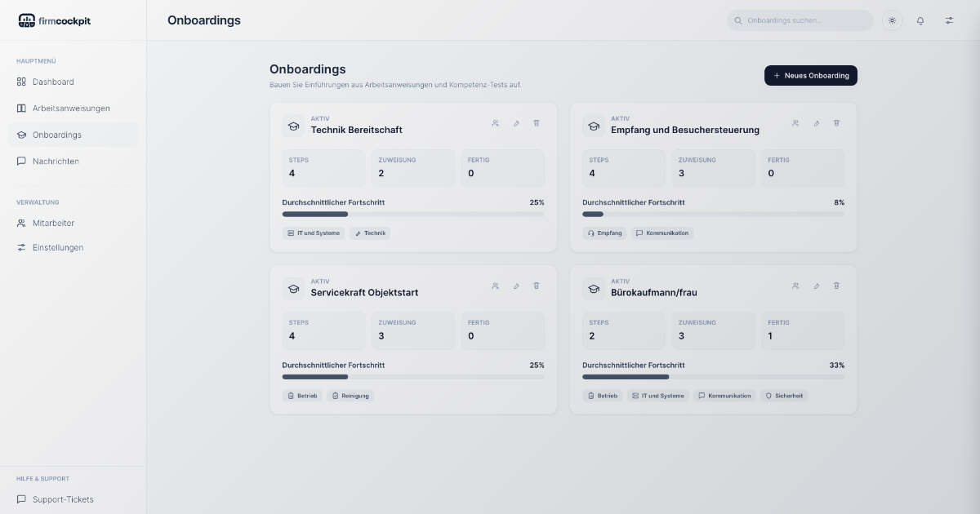980x514 pixels.
Task: Open Arbeitsanweisungen in the sidebar
Action: 71,109
